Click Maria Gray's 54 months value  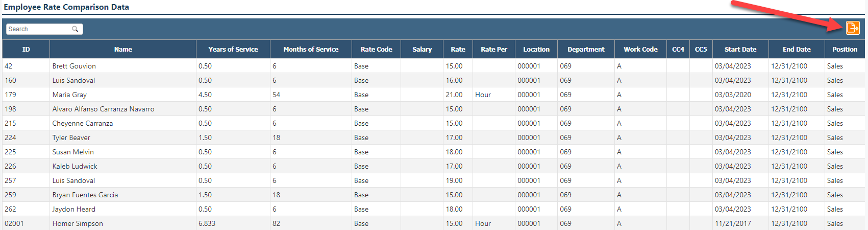click(276, 95)
